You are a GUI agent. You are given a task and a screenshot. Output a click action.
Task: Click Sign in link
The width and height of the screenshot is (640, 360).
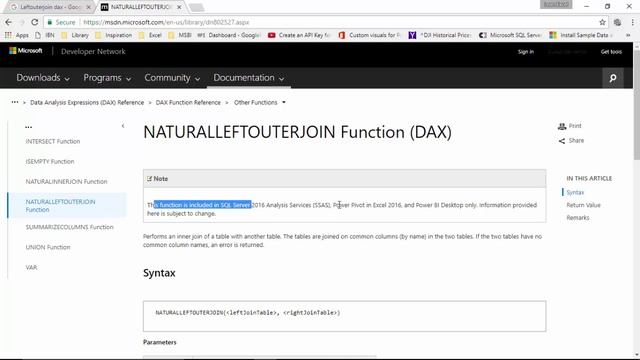(526, 52)
